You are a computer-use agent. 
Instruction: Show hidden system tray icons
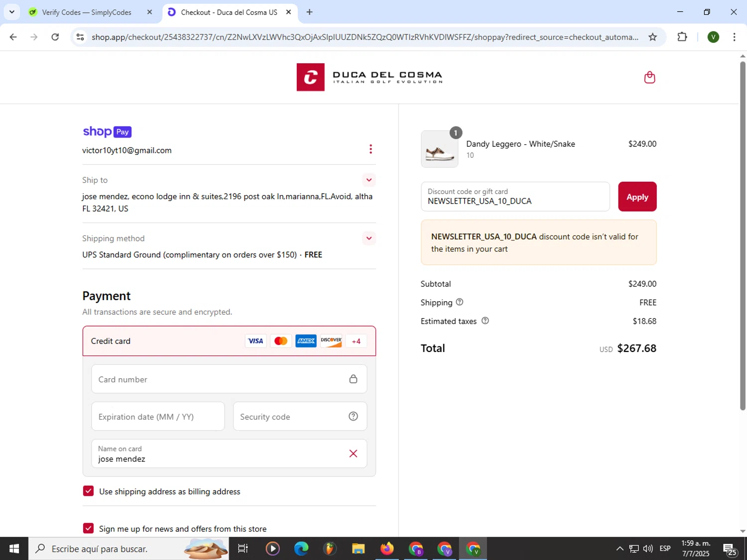[x=620, y=549]
